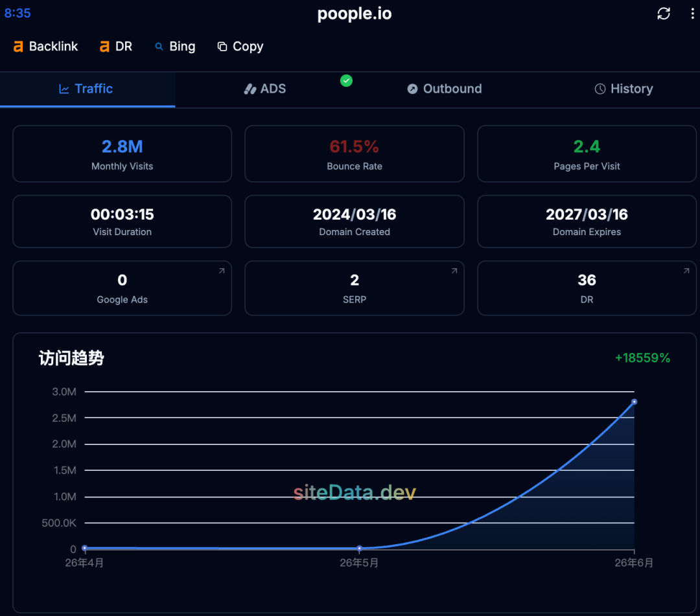Open the DR shortcut in toolbar

pyautogui.click(x=116, y=47)
